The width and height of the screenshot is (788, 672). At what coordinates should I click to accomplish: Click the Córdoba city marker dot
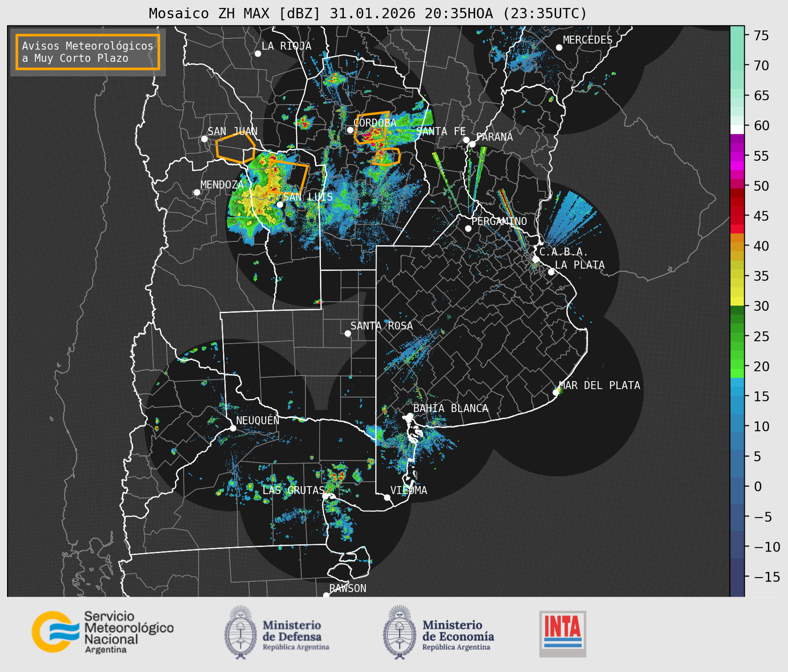click(350, 130)
